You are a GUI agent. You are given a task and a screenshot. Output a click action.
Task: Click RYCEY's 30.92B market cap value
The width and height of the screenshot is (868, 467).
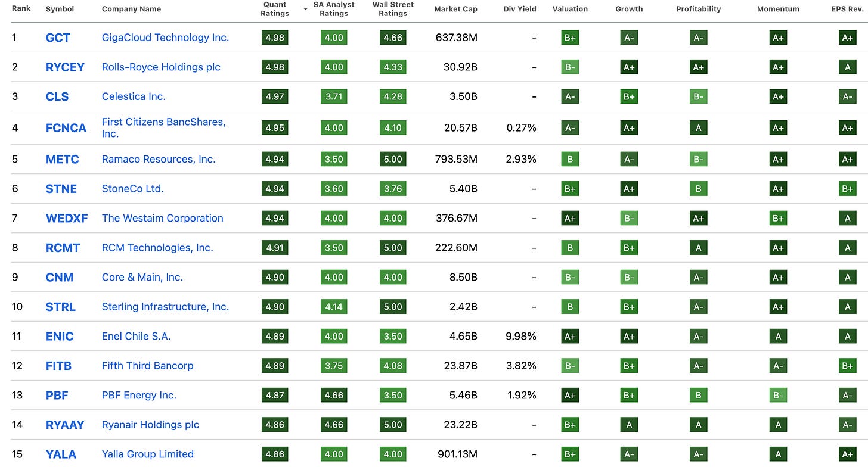click(x=460, y=67)
